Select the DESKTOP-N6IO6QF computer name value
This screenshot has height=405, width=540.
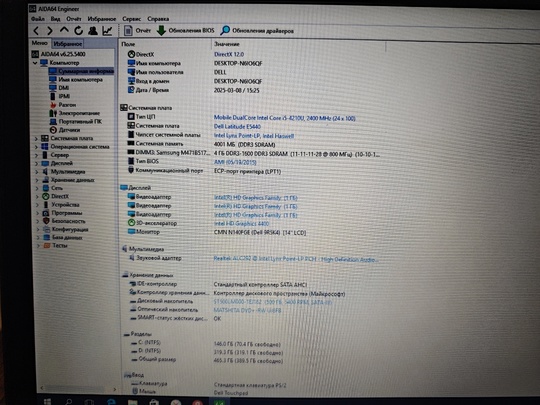(x=238, y=63)
